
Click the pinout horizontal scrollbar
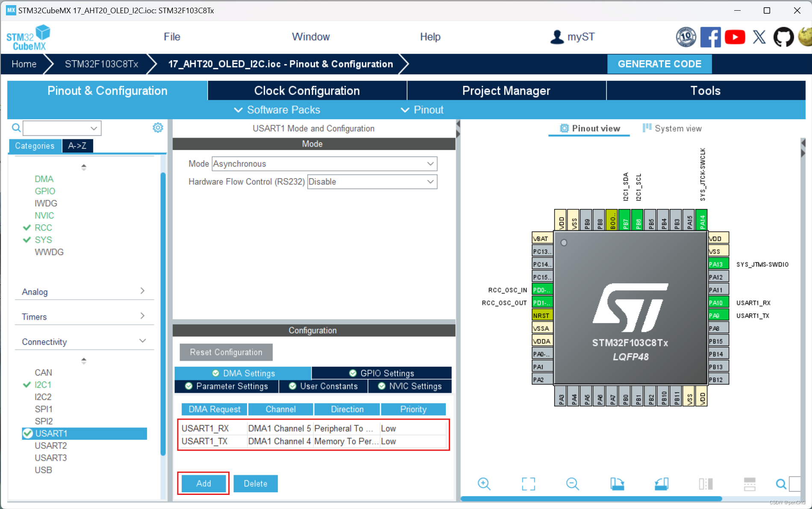591,499
